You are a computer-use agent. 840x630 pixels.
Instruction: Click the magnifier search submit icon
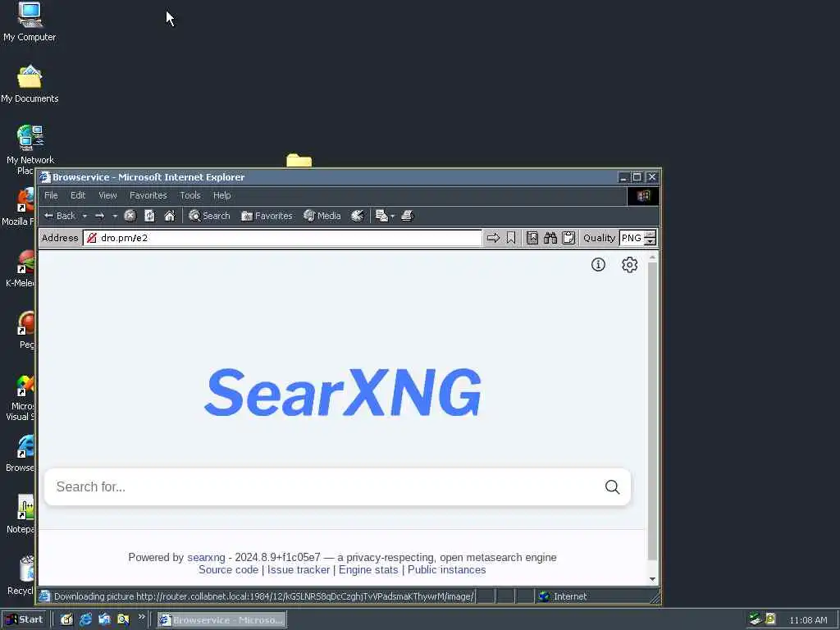(612, 487)
